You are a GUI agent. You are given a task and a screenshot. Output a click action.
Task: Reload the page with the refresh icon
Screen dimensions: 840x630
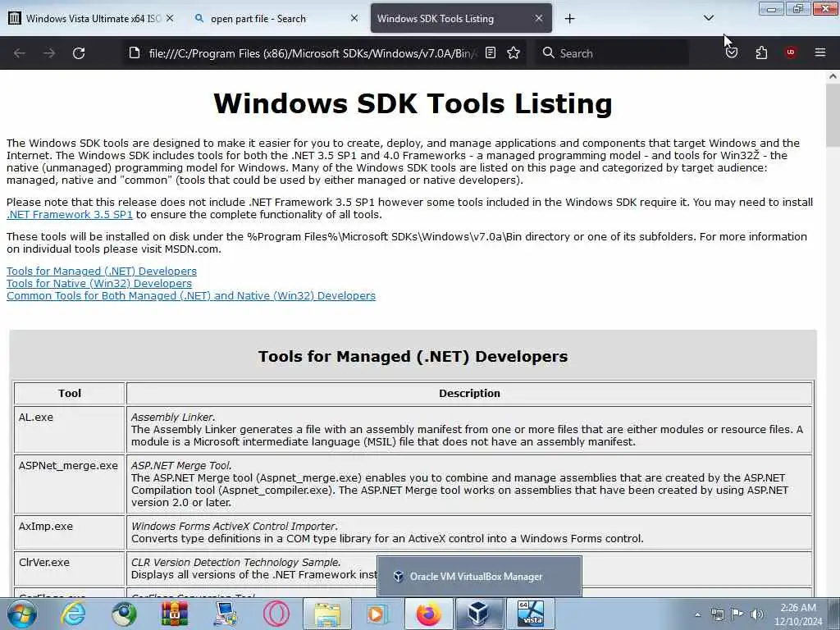[79, 53]
